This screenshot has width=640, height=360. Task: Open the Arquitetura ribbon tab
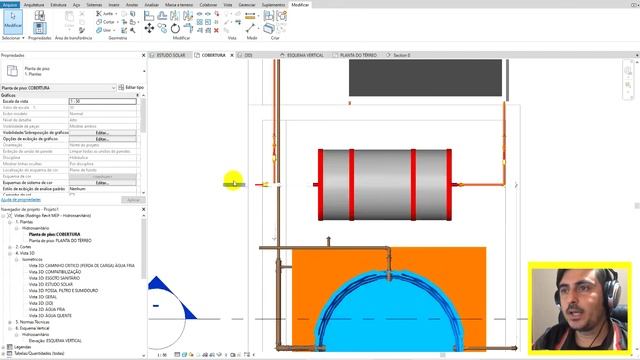pos(34,5)
